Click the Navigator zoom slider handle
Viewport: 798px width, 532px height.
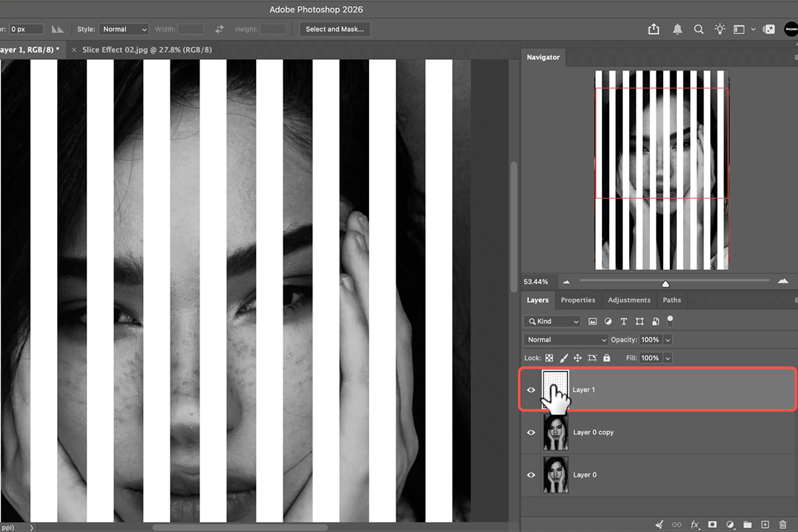[x=666, y=283]
